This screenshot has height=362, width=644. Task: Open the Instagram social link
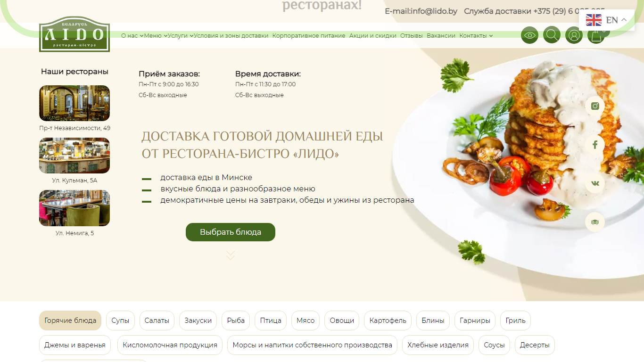595,106
